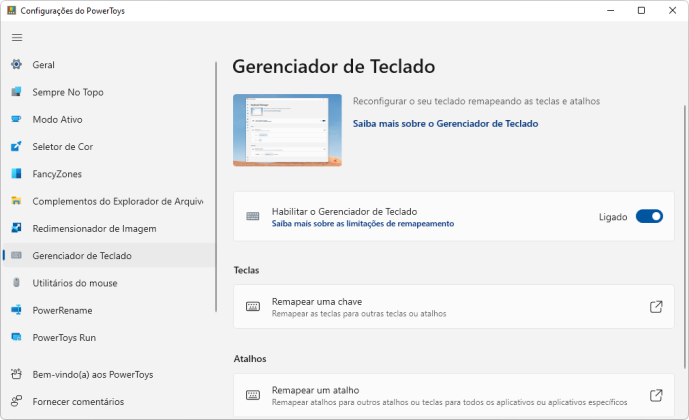This screenshot has height=420, width=689.
Task: Click keyboard icon beside Remapear um atalho
Action: pyautogui.click(x=253, y=395)
